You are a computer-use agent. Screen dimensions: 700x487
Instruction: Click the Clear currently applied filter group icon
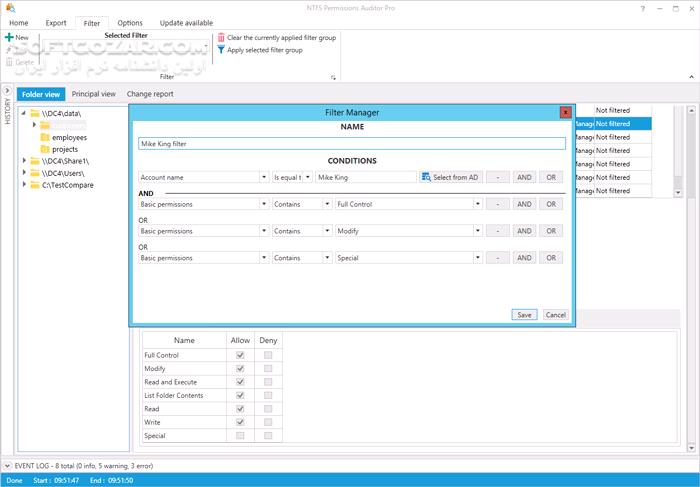(221, 37)
